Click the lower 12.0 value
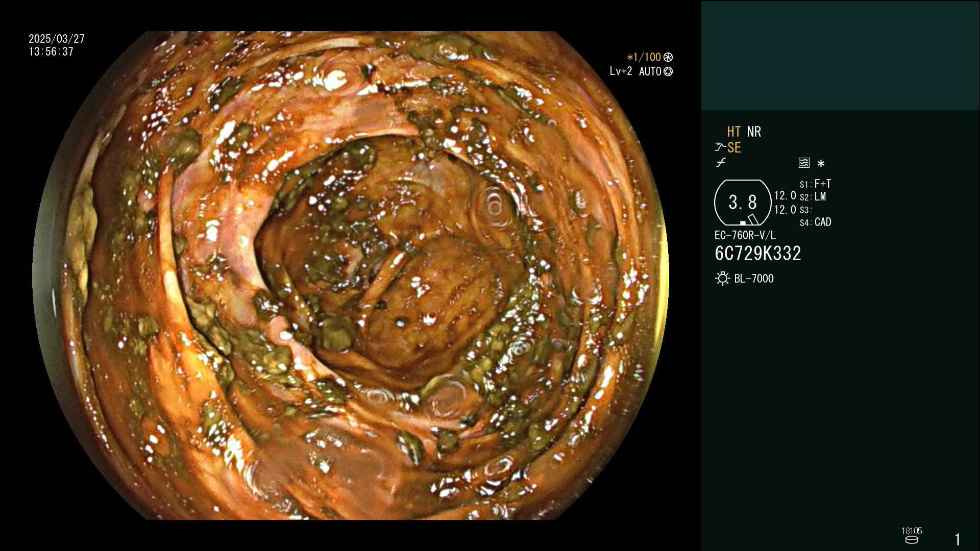980x551 pixels. tap(785, 210)
